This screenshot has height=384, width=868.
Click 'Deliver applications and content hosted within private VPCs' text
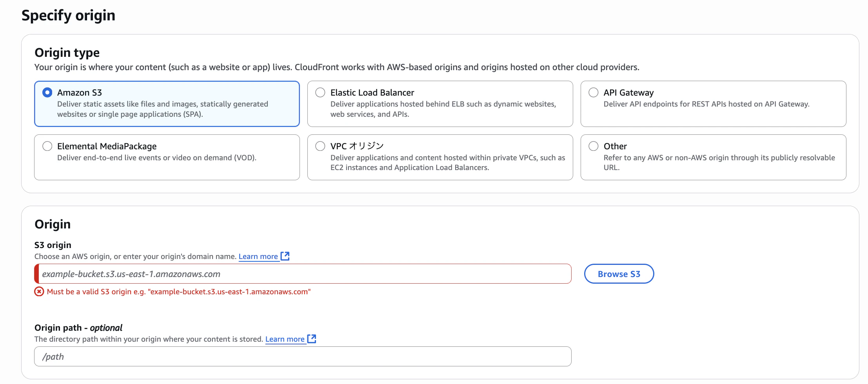(448, 163)
